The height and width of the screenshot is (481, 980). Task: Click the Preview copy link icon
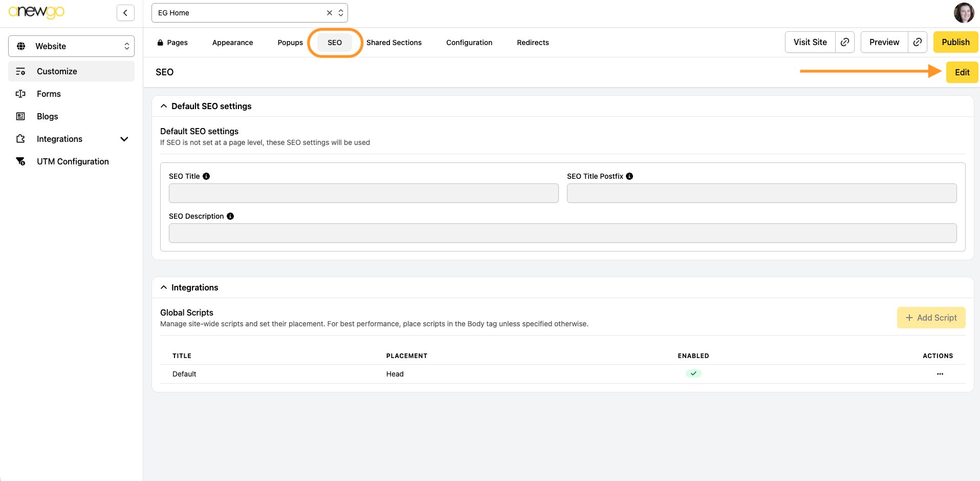[x=918, y=42]
